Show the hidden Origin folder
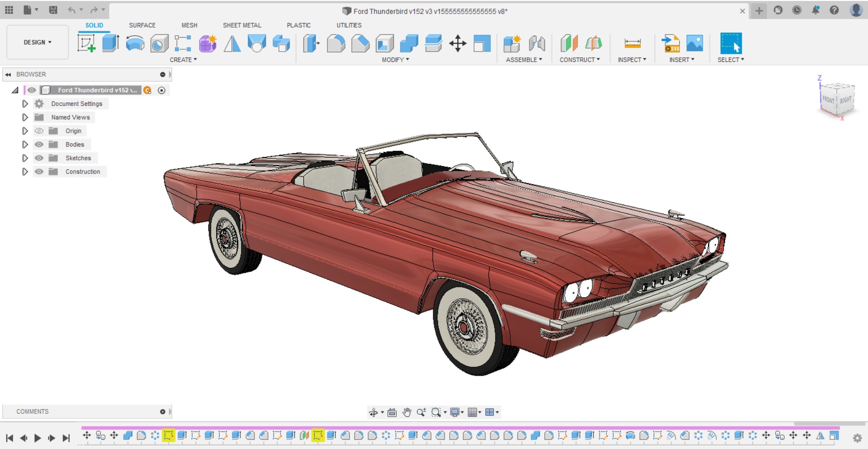Screen dimensions: 868x449 point(39,131)
